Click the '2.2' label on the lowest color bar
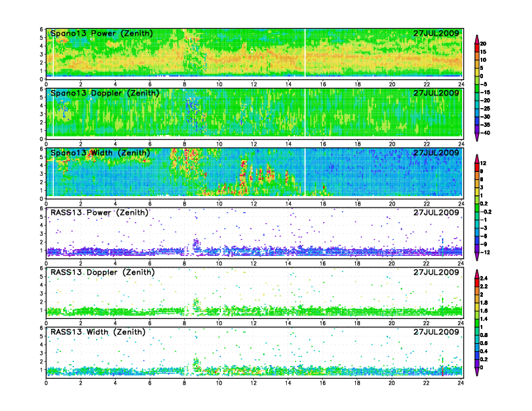532x411 pixels. click(x=484, y=287)
